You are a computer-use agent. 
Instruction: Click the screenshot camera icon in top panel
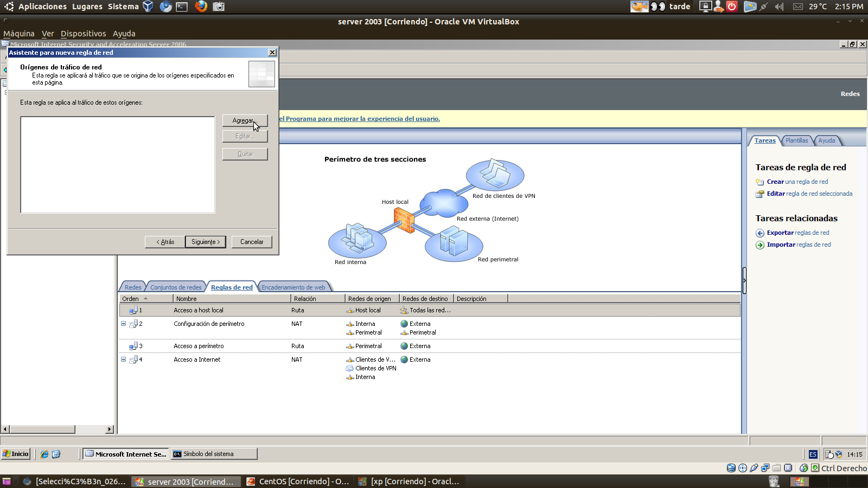pyautogui.click(x=218, y=7)
